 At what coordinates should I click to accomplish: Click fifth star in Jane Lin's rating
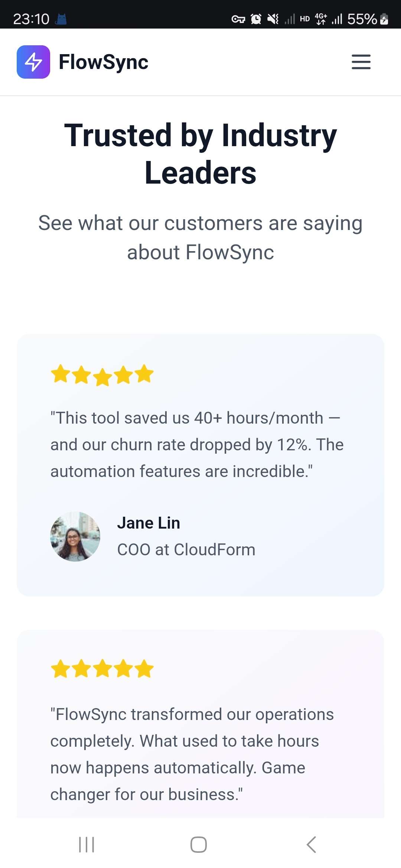click(144, 374)
